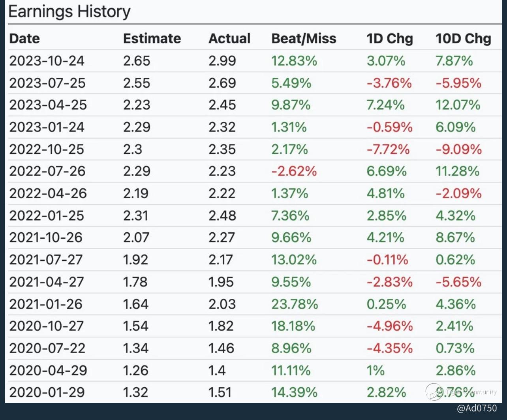Click the 12.07% 10D change value
The image size is (507, 420).
point(458,105)
